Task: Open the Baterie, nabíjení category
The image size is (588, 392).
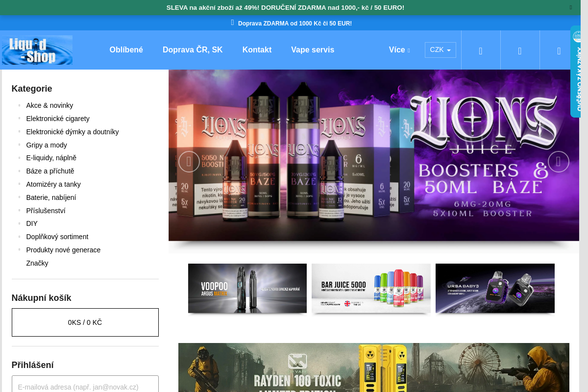Action: pyautogui.click(x=51, y=197)
